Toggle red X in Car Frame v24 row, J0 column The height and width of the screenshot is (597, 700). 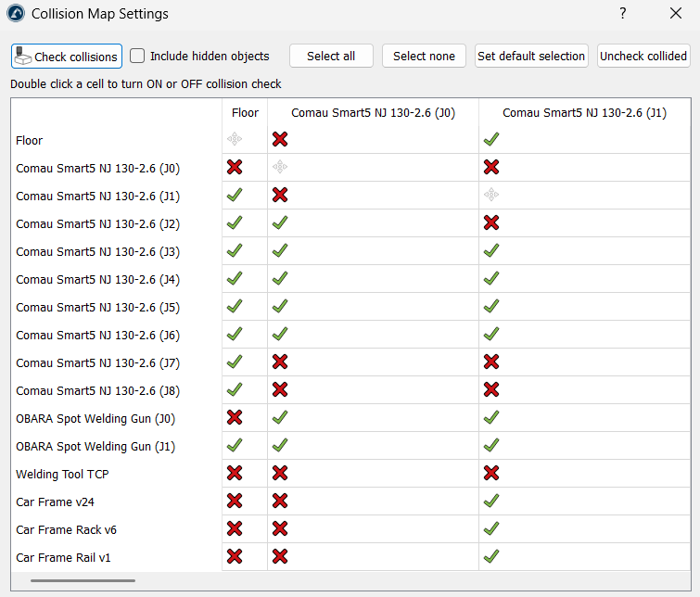tap(280, 501)
